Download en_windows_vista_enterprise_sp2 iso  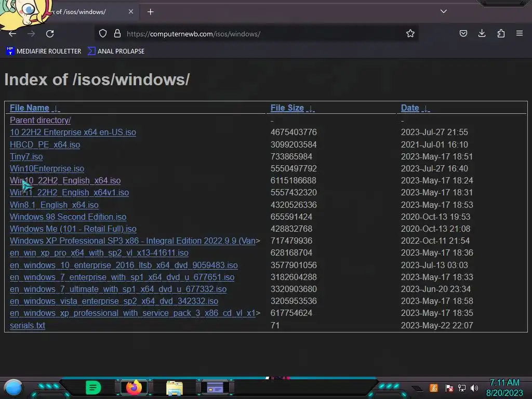point(114,301)
